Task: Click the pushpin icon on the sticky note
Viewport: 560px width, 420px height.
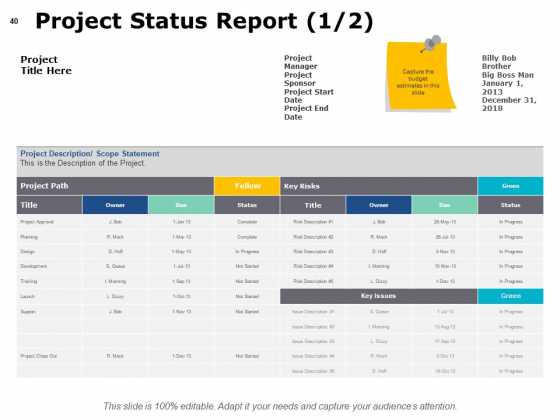Action: pos(431,44)
